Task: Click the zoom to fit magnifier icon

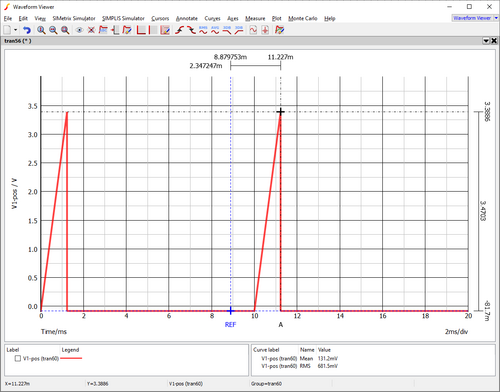Action: pos(65,30)
